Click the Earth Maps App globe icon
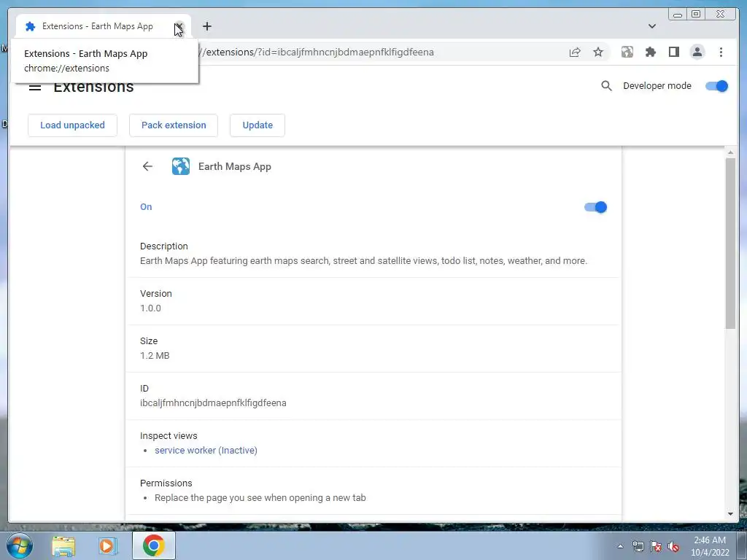The image size is (747, 560). click(181, 166)
